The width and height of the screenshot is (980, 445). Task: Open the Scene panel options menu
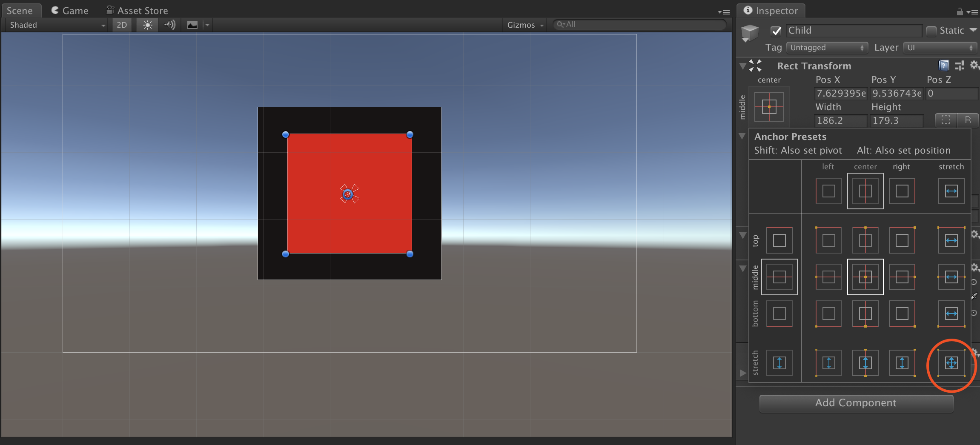[x=724, y=12]
